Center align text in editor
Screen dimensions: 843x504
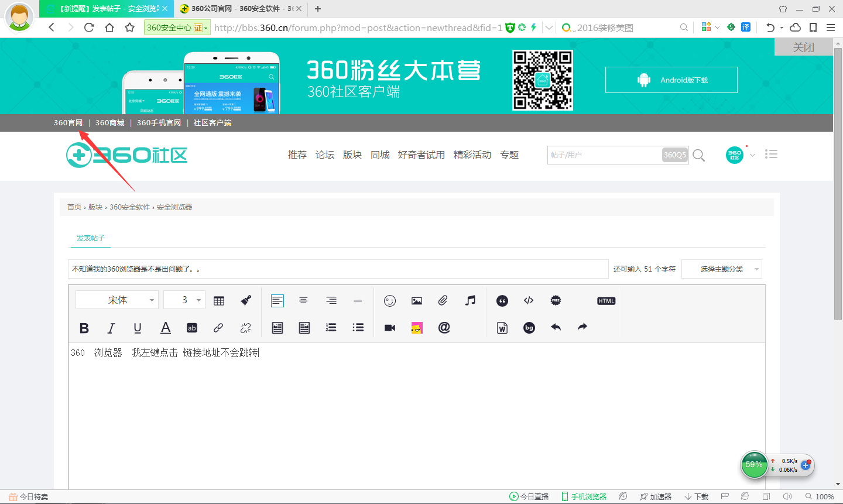(x=303, y=300)
